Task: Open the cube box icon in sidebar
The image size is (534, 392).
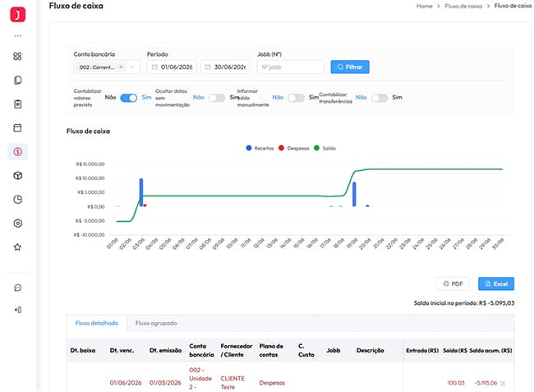Action: point(18,175)
